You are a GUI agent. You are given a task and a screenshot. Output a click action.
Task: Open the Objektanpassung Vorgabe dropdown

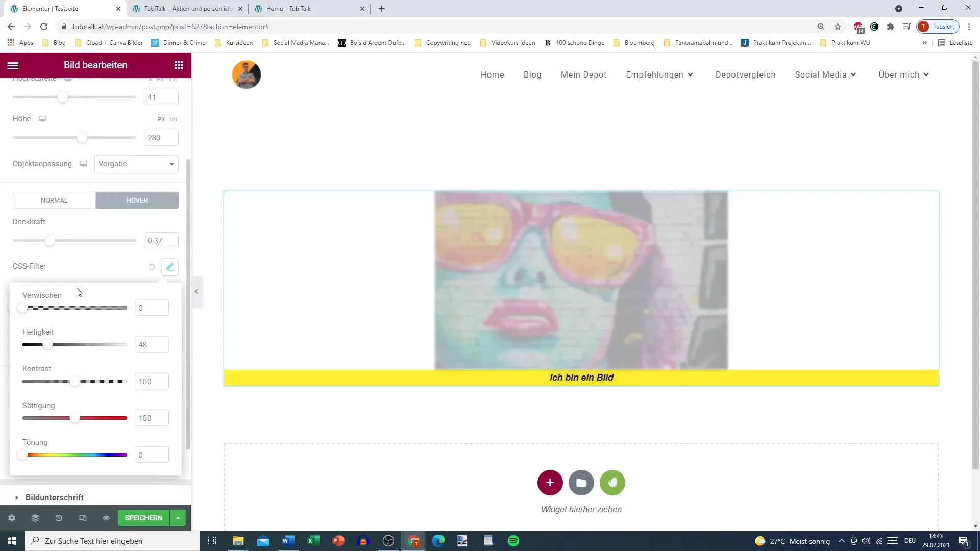136,164
